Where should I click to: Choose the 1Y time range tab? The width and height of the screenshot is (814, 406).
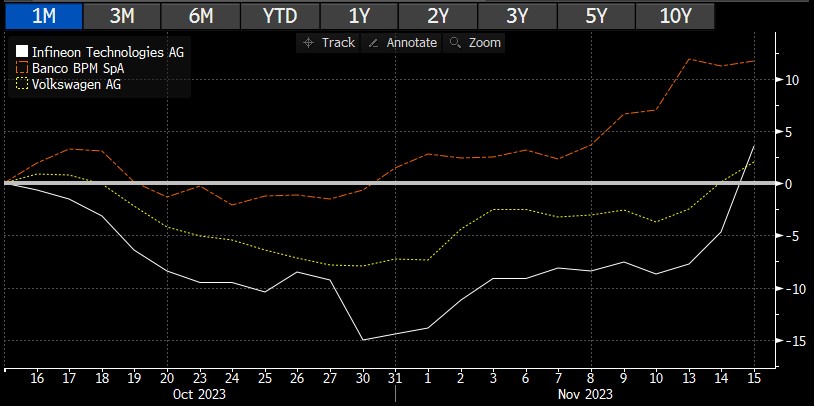[x=358, y=15]
